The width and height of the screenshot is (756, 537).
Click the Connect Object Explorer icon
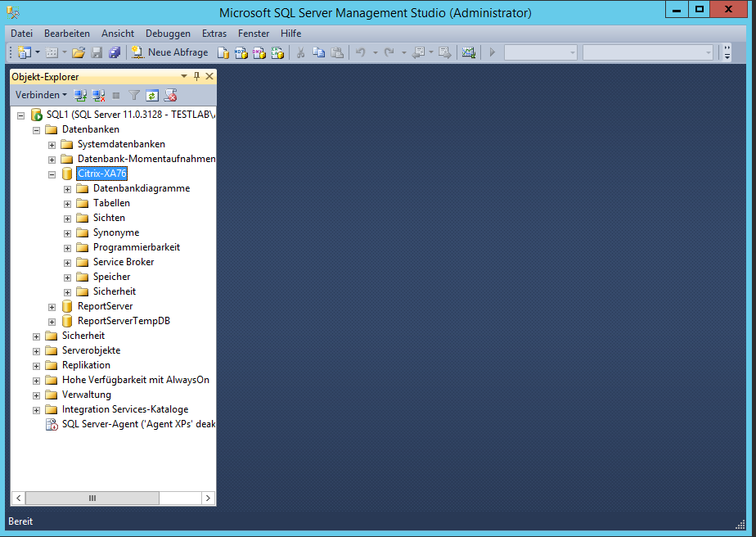(x=80, y=96)
